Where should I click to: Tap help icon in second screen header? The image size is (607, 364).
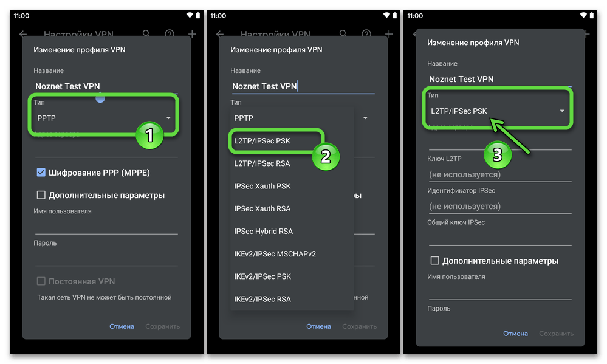pyautogui.click(x=366, y=33)
